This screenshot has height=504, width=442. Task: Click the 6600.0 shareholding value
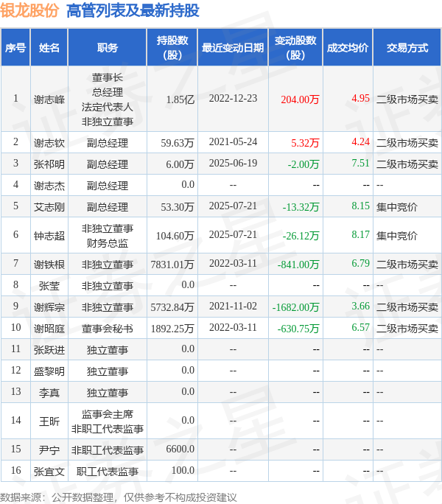(x=180, y=449)
